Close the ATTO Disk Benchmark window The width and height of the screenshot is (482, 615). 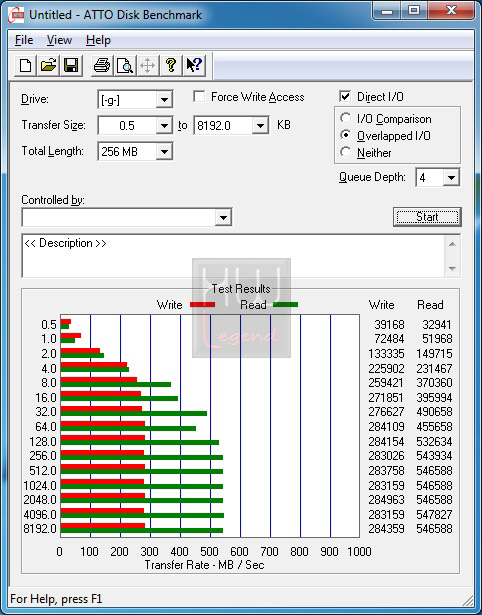click(x=451, y=11)
